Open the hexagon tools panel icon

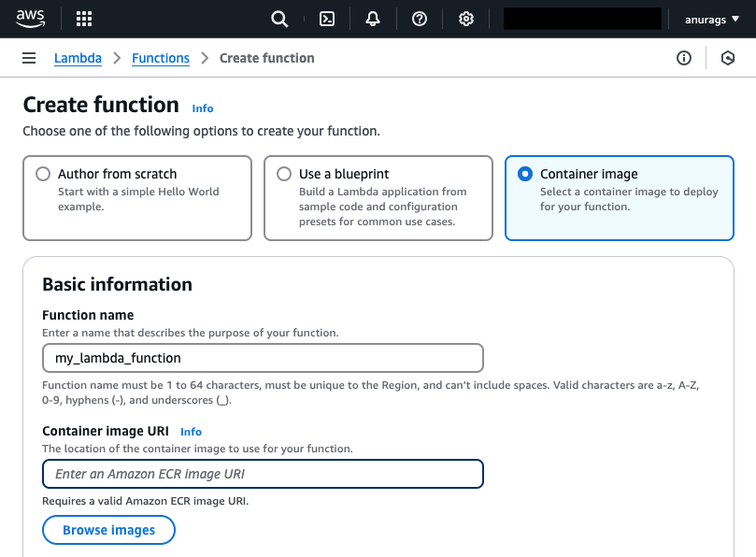coord(728,58)
